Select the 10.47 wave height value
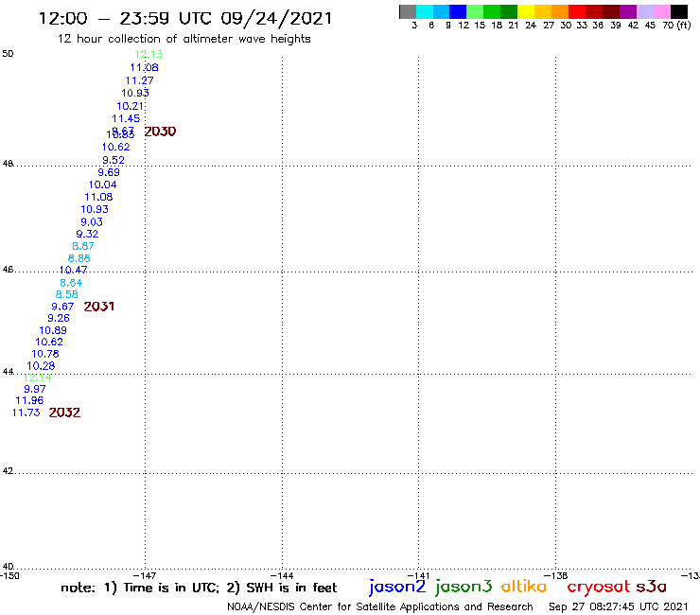 pyautogui.click(x=73, y=270)
